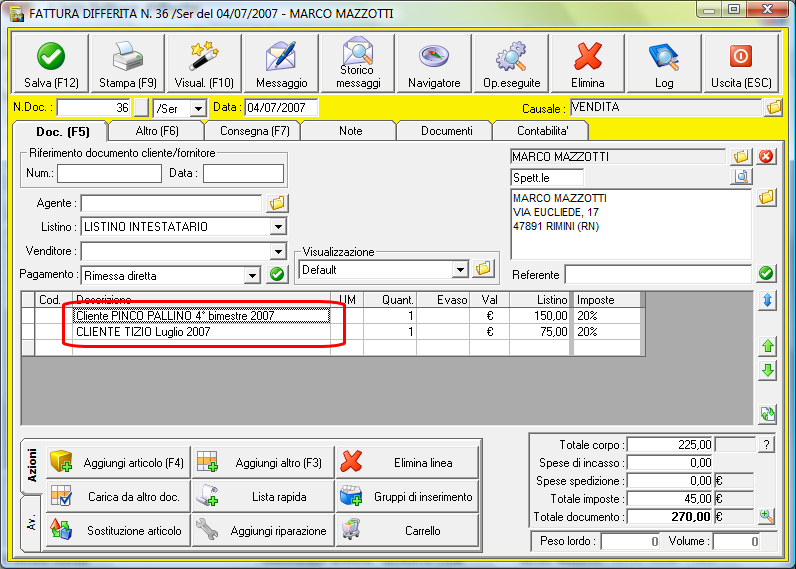Exit window via Uscita (ESC)
The width and height of the screenshot is (796, 569).
[741, 63]
